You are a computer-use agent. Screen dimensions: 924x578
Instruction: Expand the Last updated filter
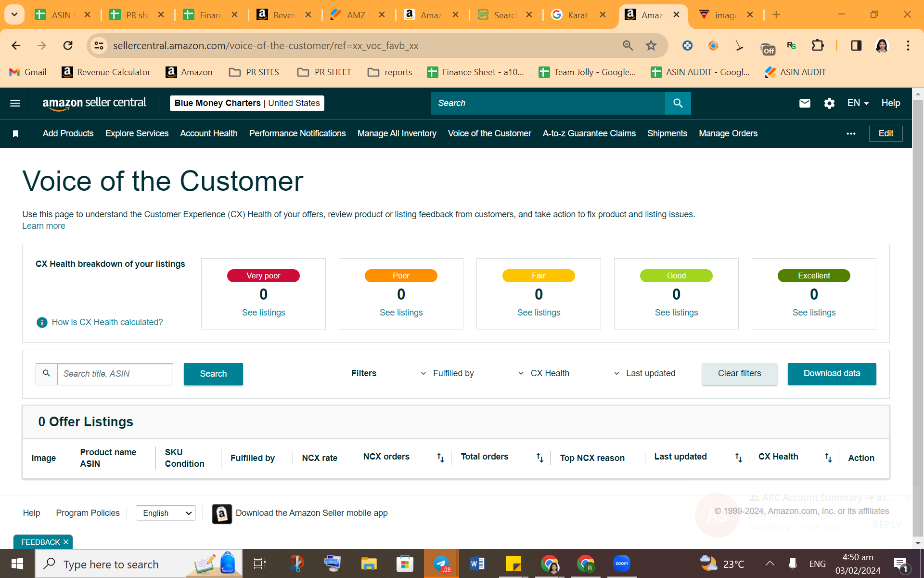pyautogui.click(x=644, y=373)
